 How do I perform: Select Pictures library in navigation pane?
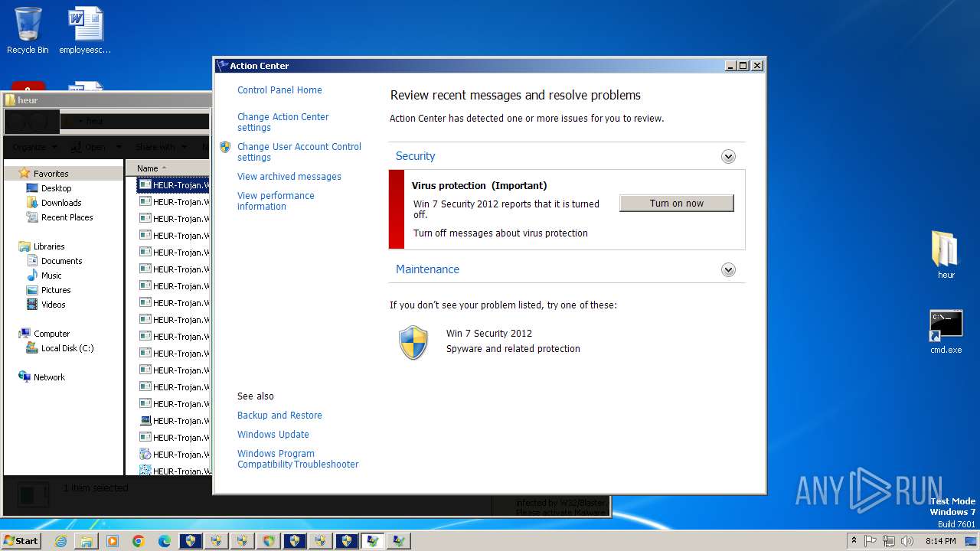[56, 290]
